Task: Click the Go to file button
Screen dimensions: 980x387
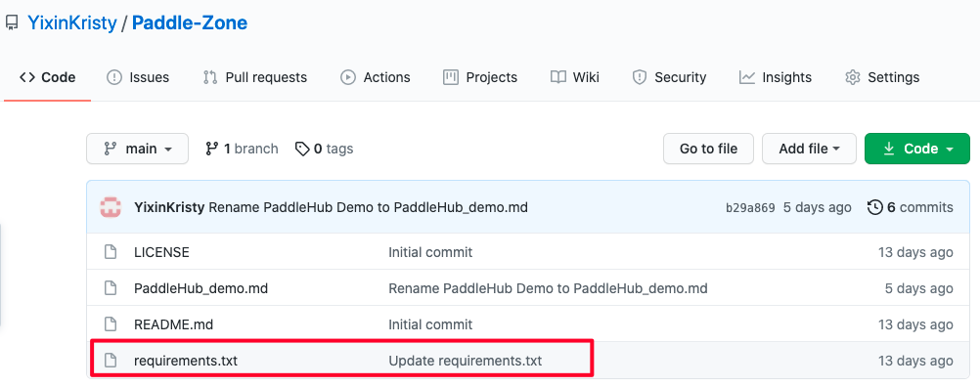Action: [x=708, y=149]
